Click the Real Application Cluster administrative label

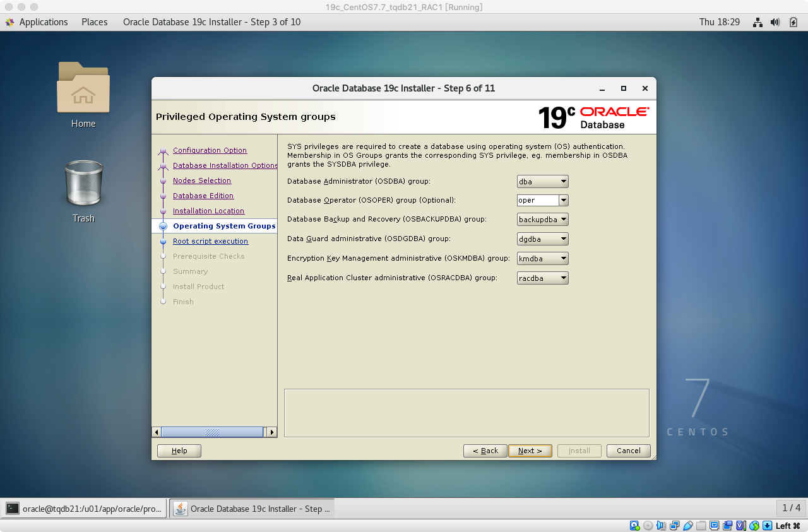click(x=392, y=278)
